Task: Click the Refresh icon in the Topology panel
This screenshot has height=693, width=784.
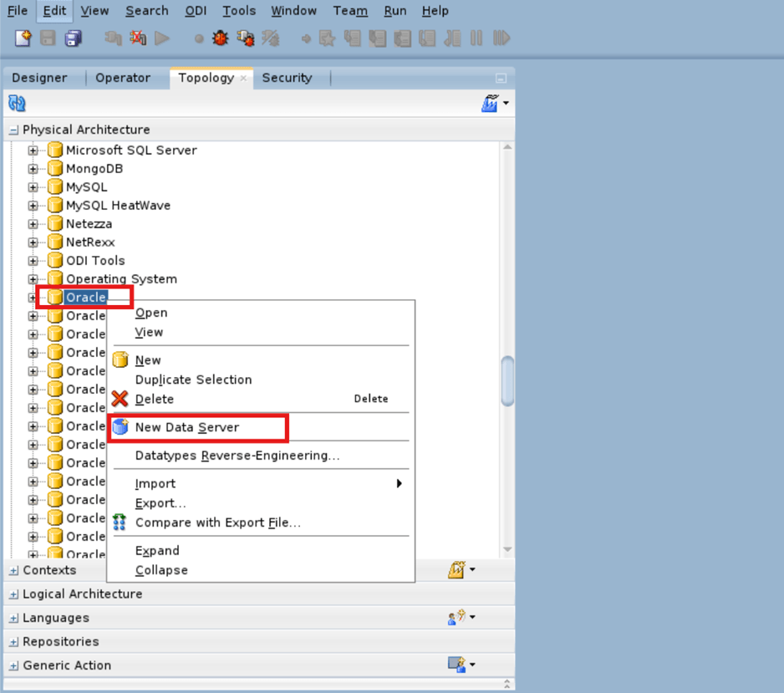Action: (x=17, y=103)
